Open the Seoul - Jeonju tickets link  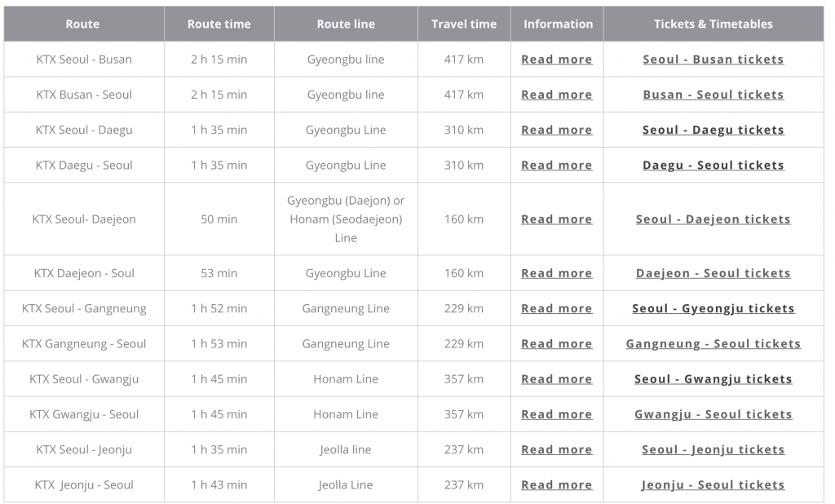pos(713,449)
